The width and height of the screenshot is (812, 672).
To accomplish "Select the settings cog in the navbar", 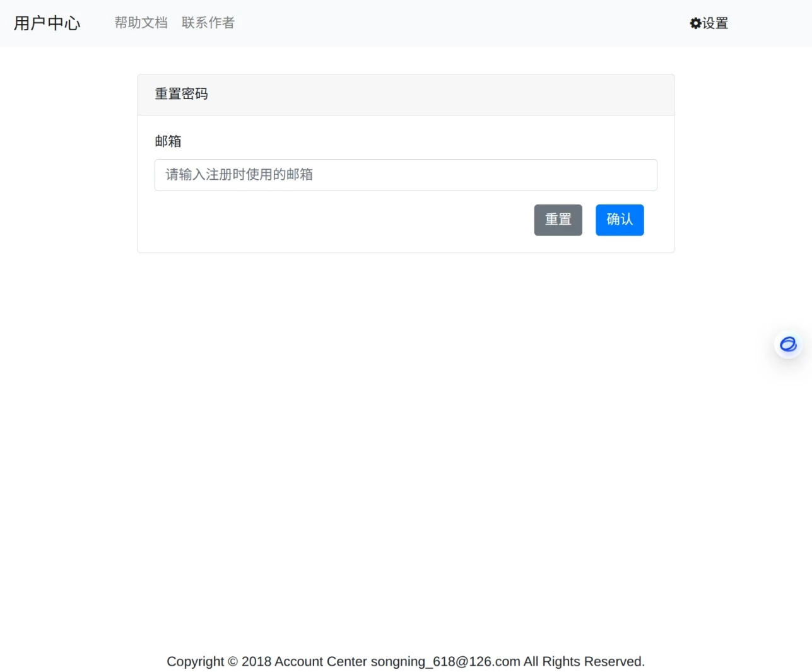I will [x=695, y=23].
